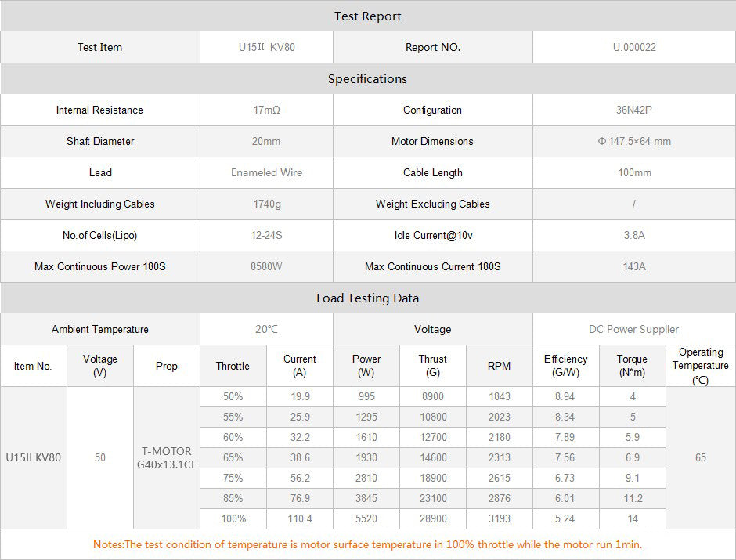Screen dimensions: 736x560
Task: Click the 143A max continuous current
Action: [x=634, y=266]
